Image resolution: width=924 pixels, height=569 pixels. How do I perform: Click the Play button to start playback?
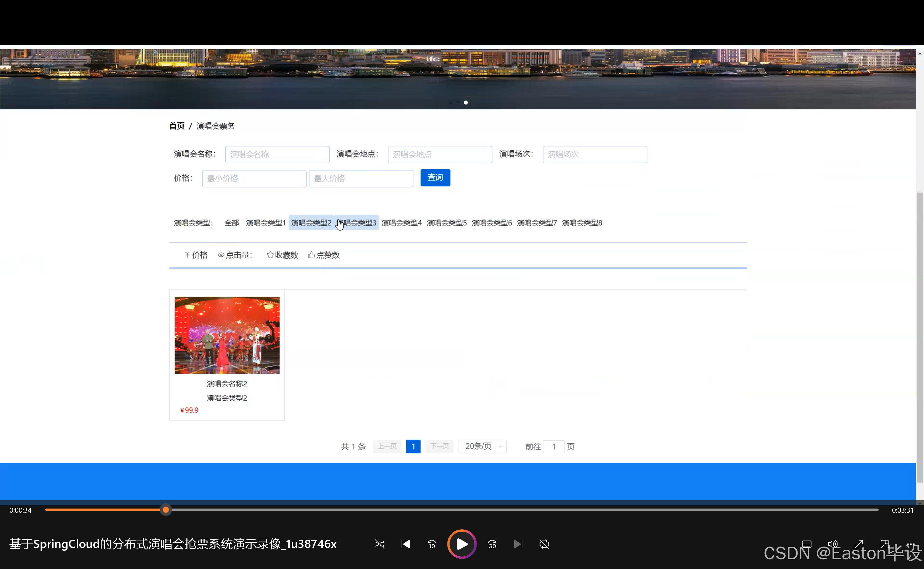tap(461, 544)
